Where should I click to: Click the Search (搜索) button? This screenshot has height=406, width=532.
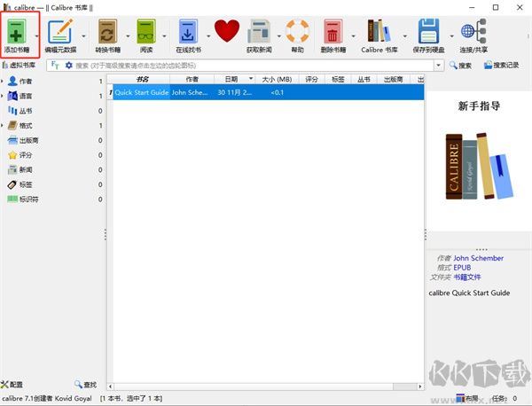tap(460, 65)
